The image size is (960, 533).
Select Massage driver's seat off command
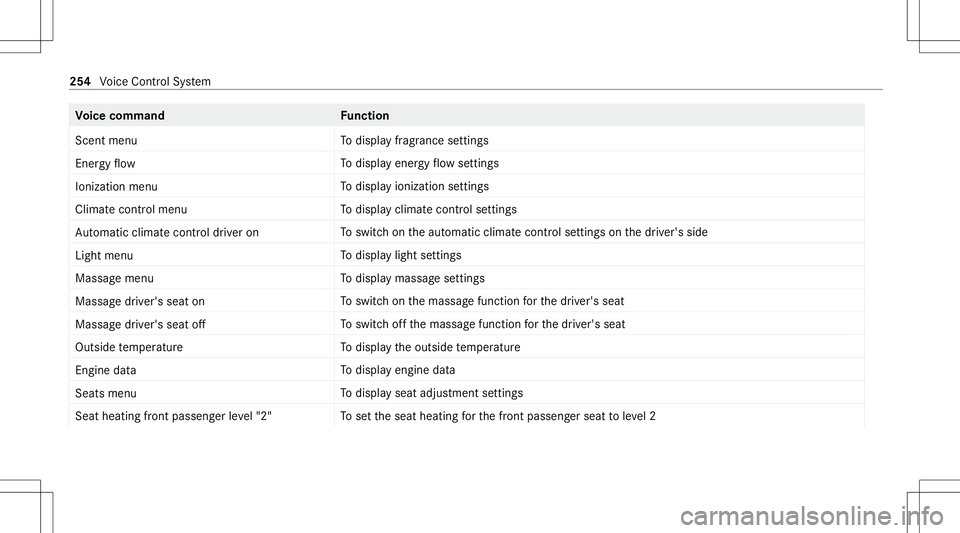[140, 324]
